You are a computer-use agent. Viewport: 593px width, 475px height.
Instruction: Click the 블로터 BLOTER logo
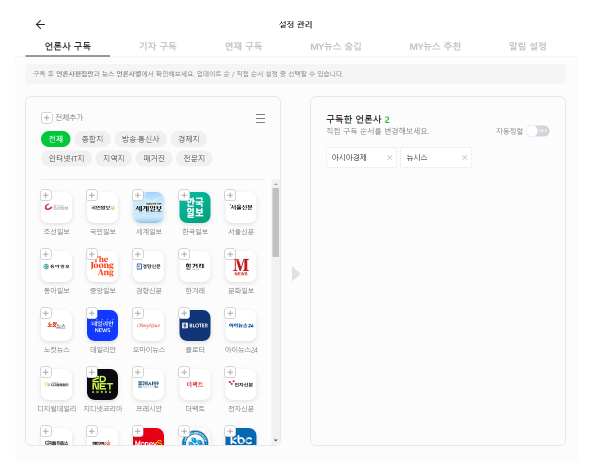195,326
